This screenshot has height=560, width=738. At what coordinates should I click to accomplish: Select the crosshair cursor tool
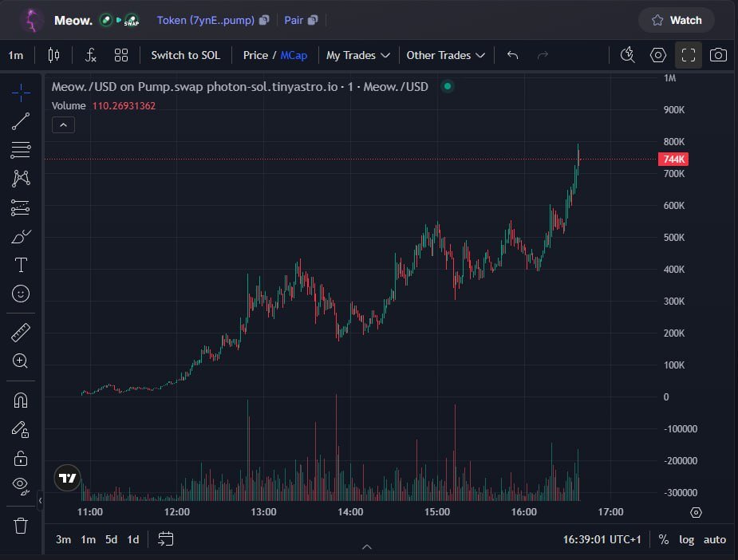point(21,93)
